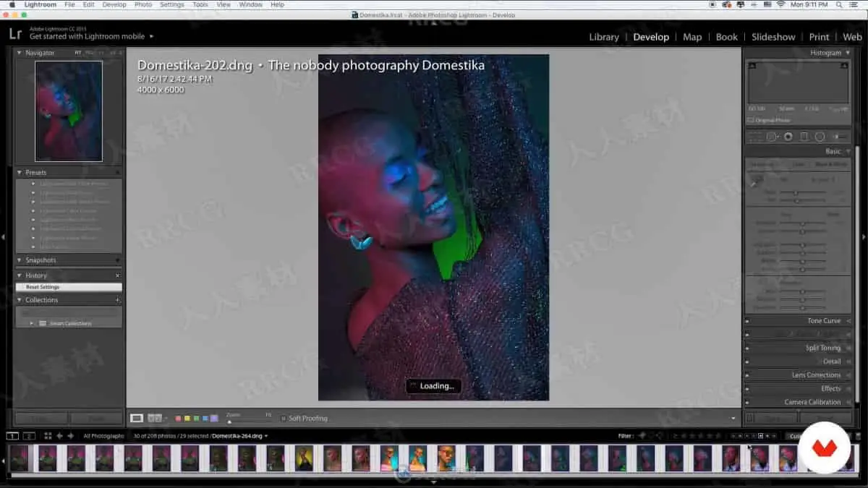Select the Crop Overlay tool
The height and width of the screenshot is (488, 868).
pyautogui.click(x=755, y=137)
